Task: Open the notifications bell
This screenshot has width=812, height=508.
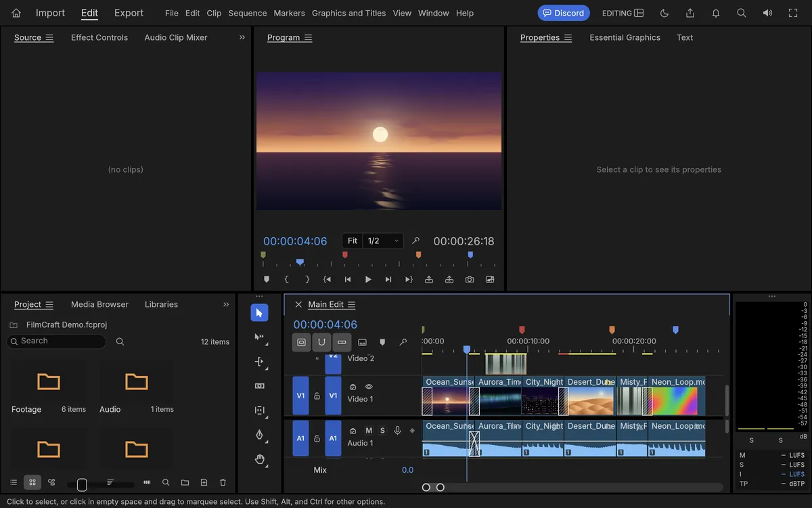Action: (716, 13)
